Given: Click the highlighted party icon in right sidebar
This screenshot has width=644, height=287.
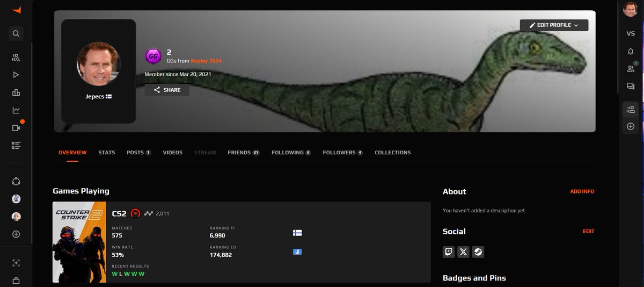Looking at the screenshot, I should [x=631, y=110].
